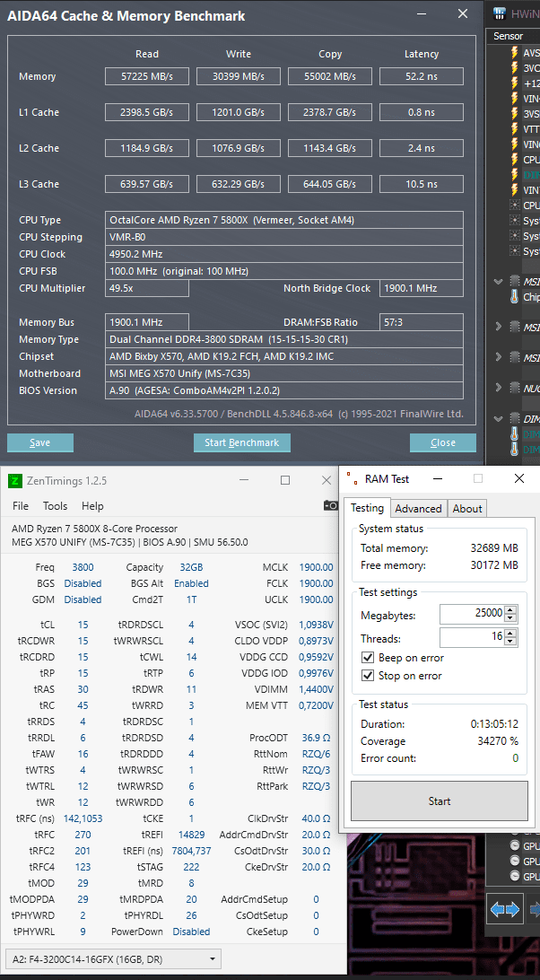Click the lightning bolt icon beside VTT sensor
This screenshot has width=540, height=980.
[515, 128]
